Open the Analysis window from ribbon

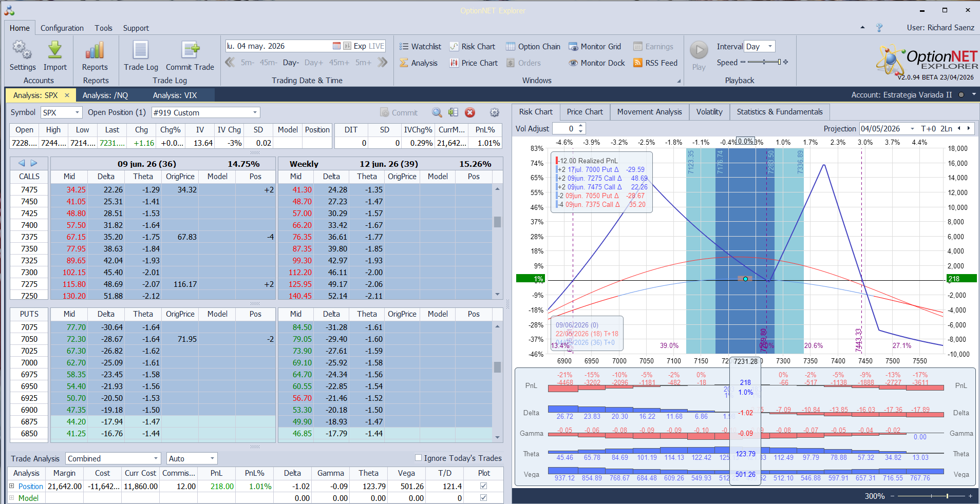coord(419,63)
